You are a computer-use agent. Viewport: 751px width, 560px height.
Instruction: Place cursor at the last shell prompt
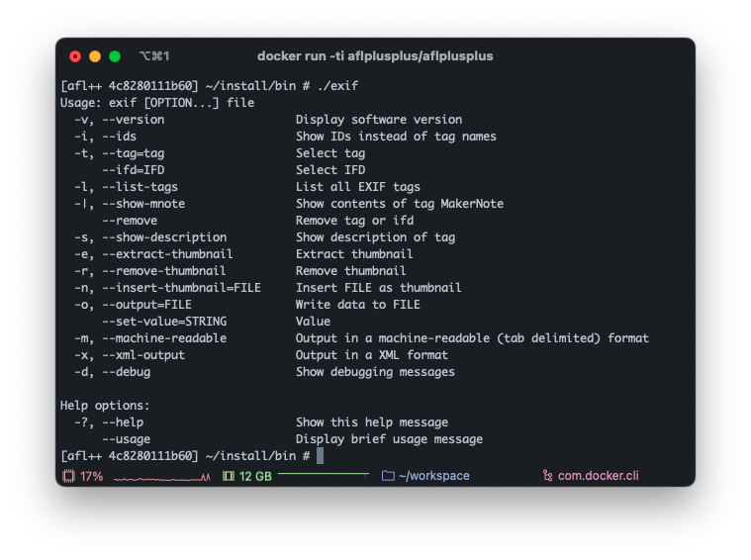click(320, 456)
